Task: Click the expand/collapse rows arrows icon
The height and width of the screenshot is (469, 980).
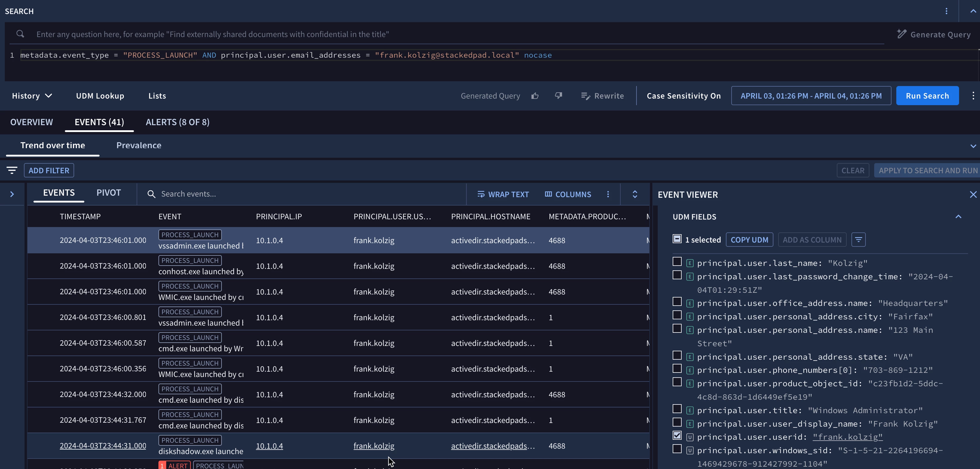Action: point(635,194)
